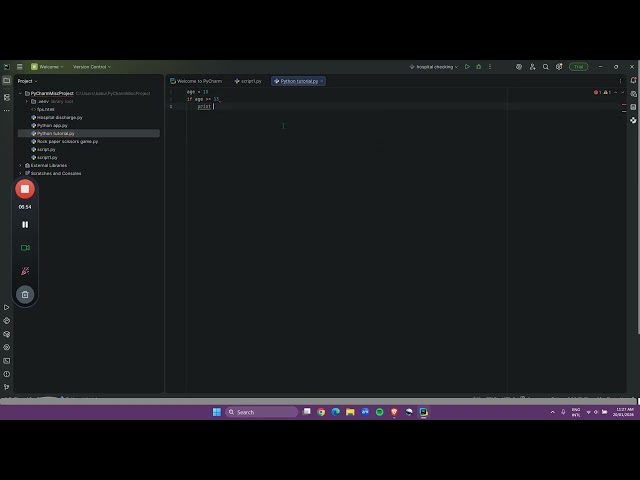Screen dimensions: 640x480
Task: Open IDE settings gear icon
Action: [559, 67]
